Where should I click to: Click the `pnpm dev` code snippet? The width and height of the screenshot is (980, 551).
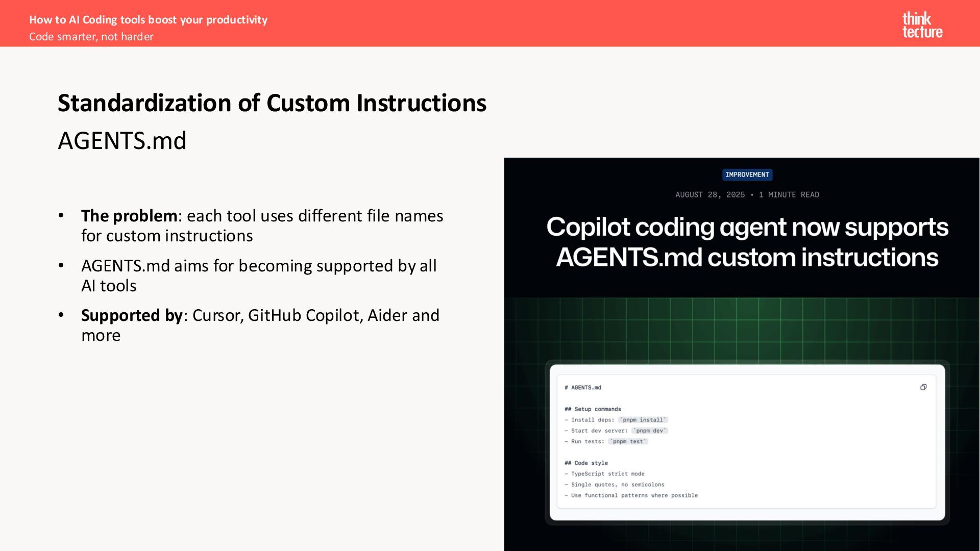tap(649, 431)
